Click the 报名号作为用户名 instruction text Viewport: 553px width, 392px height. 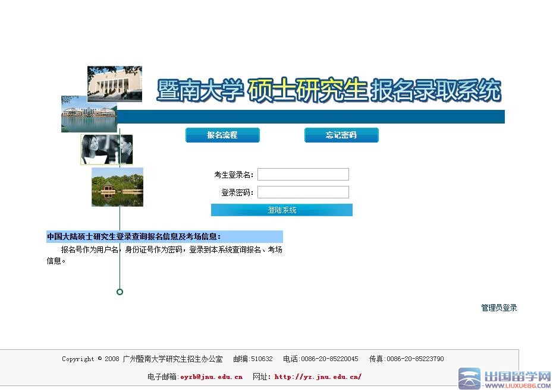point(164,255)
